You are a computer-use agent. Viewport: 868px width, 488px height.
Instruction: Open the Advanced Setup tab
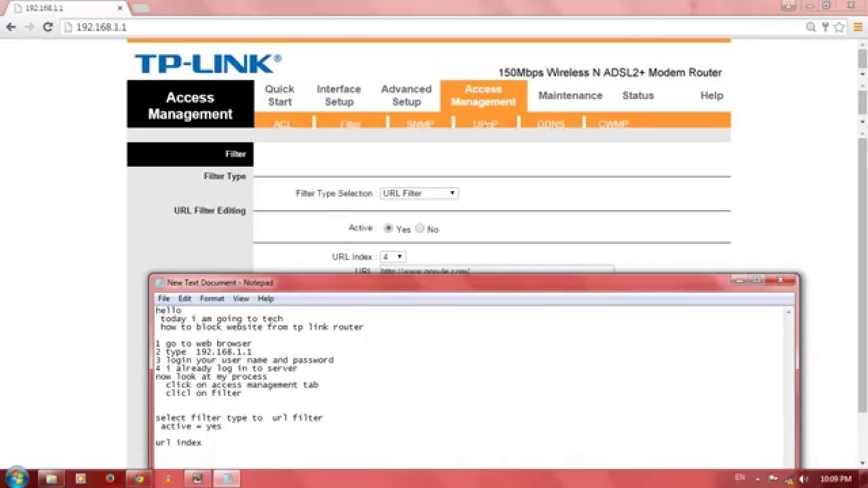406,96
